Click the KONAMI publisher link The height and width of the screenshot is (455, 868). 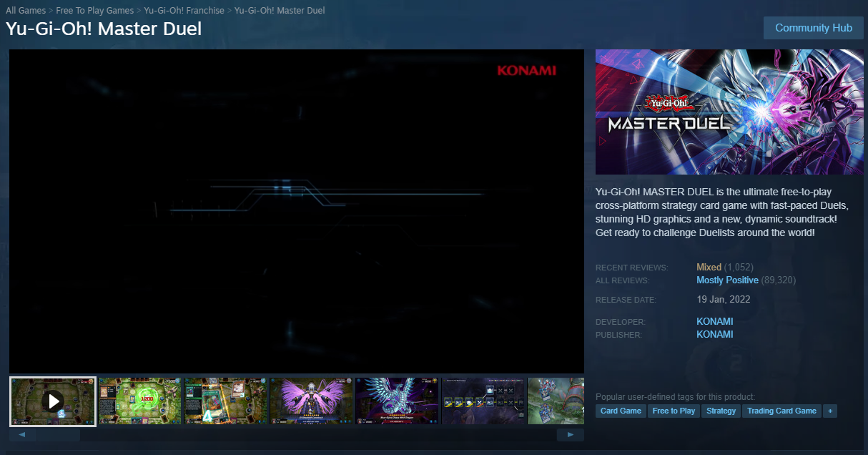(x=714, y=334)
